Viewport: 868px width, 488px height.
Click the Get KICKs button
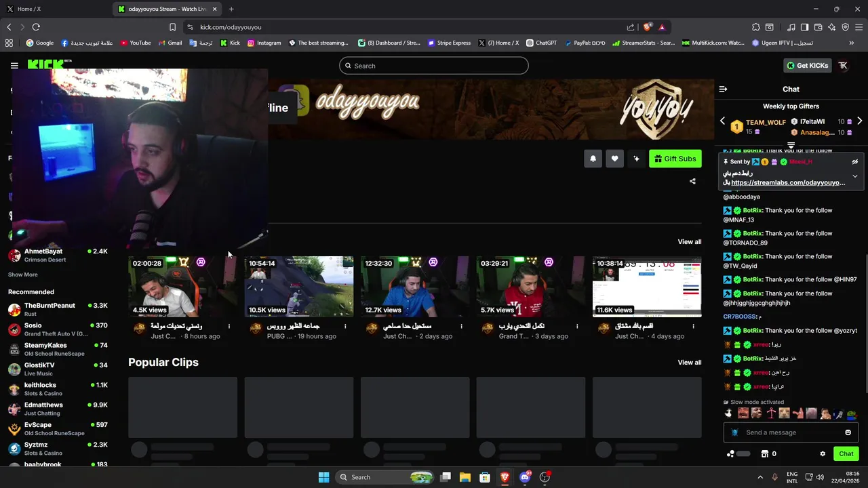807,66
